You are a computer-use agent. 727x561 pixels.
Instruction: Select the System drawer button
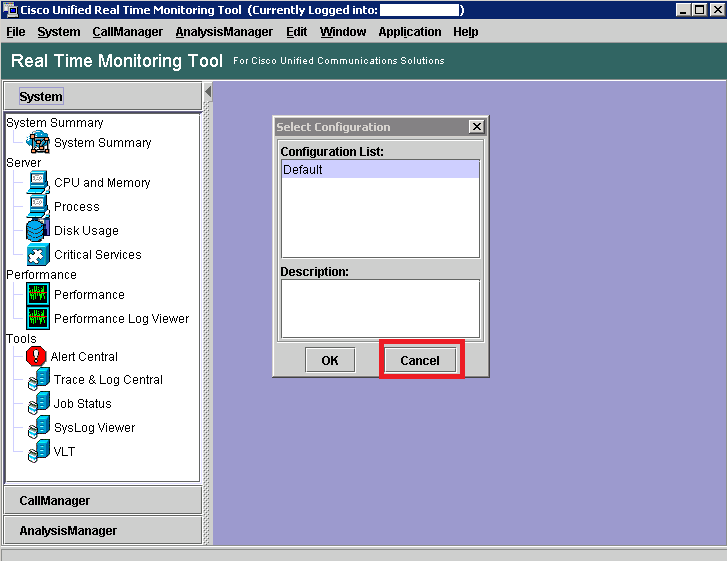tap(103, 96)
